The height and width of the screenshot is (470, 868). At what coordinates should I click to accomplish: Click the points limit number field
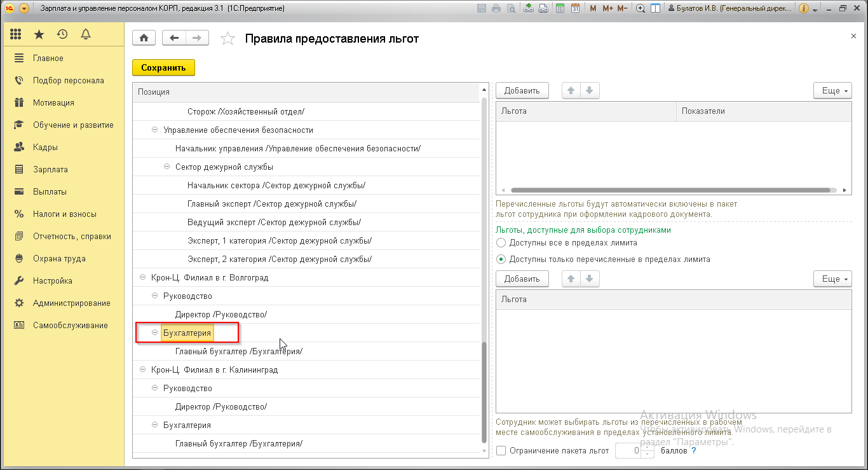628,451
